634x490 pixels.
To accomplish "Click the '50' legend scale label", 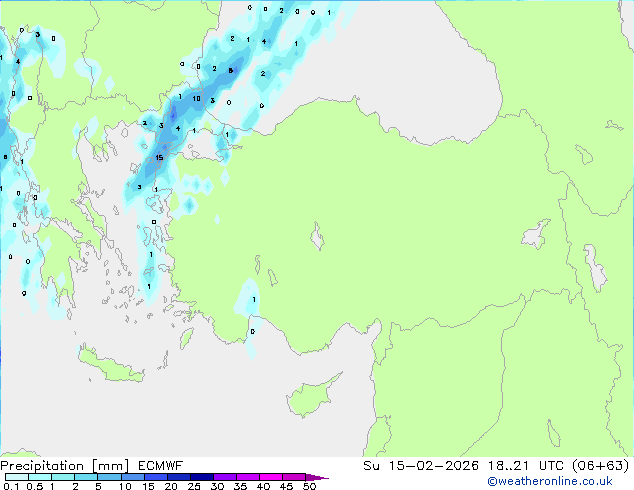I will (309, 486).
